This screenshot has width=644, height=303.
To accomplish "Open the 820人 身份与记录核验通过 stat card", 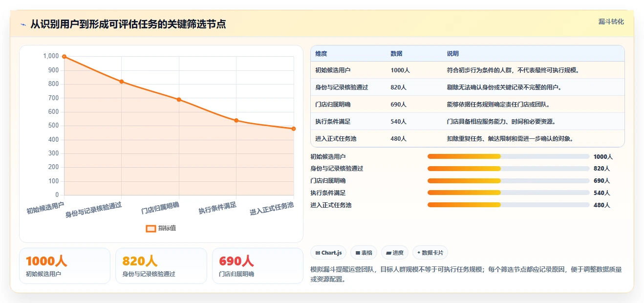I will tap(161, 266).
